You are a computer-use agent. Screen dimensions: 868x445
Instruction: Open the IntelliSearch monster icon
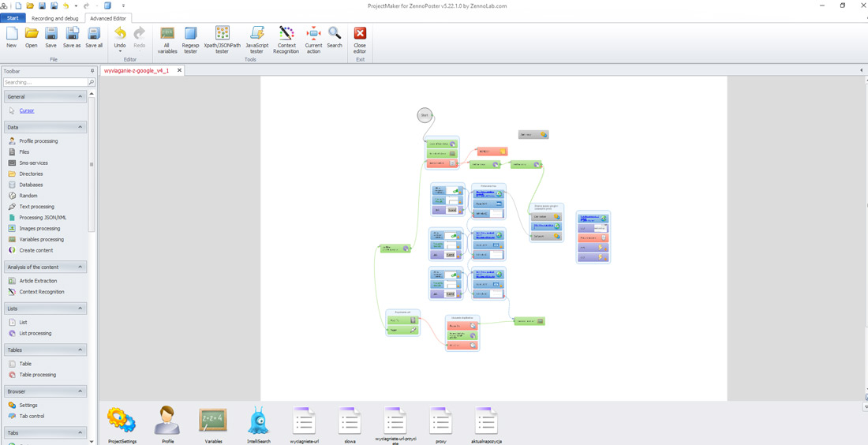pos(259,424)
